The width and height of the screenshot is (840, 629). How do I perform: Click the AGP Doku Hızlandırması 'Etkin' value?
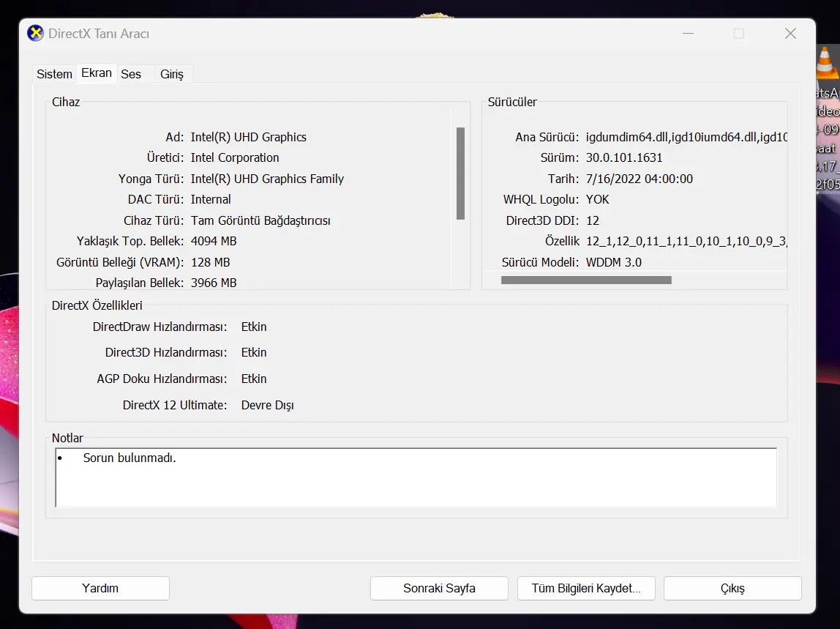(x=254, y=379)
